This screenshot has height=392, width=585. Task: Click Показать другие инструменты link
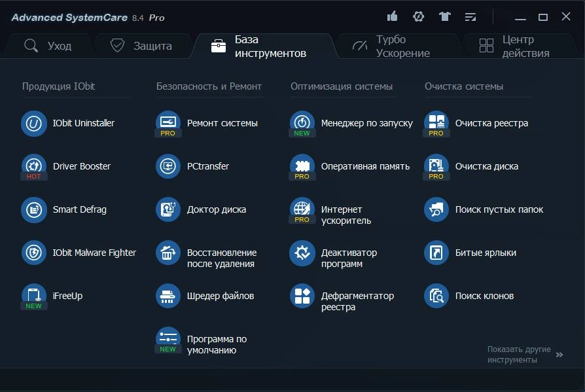(x=519, y=354)
